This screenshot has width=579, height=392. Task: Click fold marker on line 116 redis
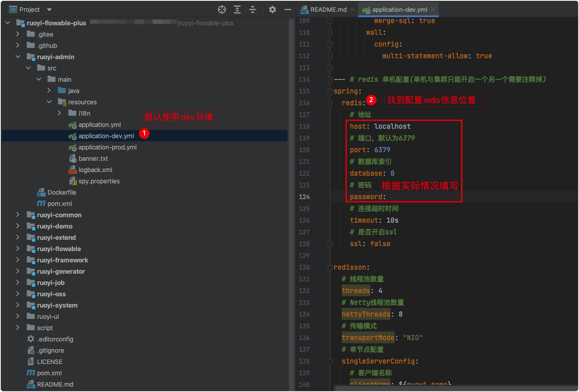330,103
